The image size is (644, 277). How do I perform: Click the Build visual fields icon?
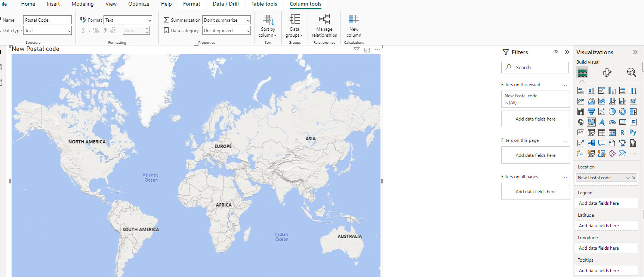582,72
